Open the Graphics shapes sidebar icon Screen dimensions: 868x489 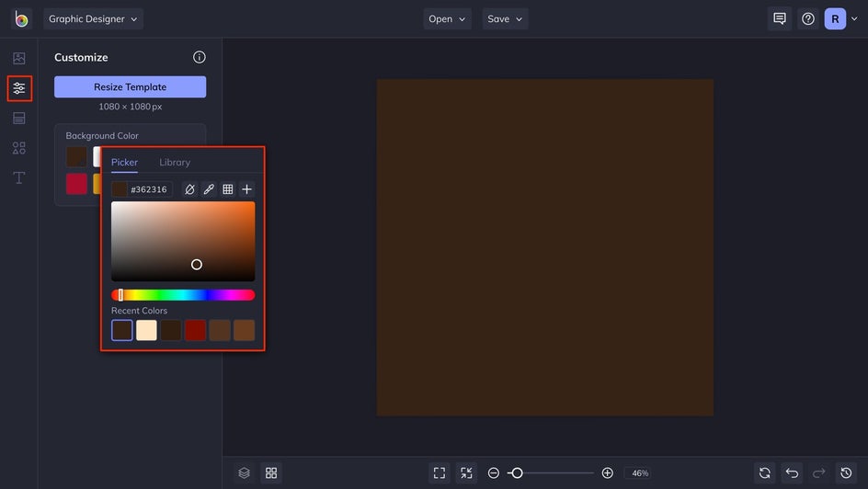pos(18,148)
